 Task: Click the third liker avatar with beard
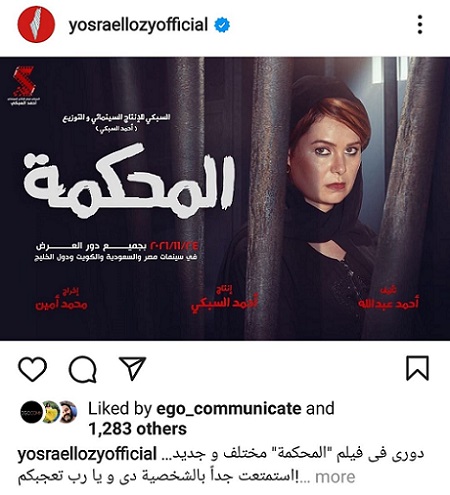coord(69,412)
